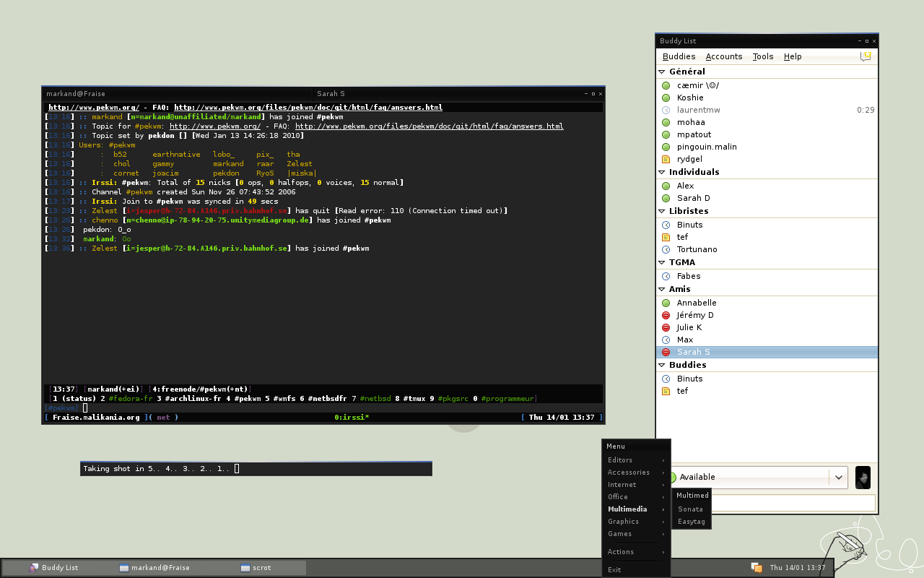
Task: Click Sarah S's red busy icon
Action: click(666, 352)
